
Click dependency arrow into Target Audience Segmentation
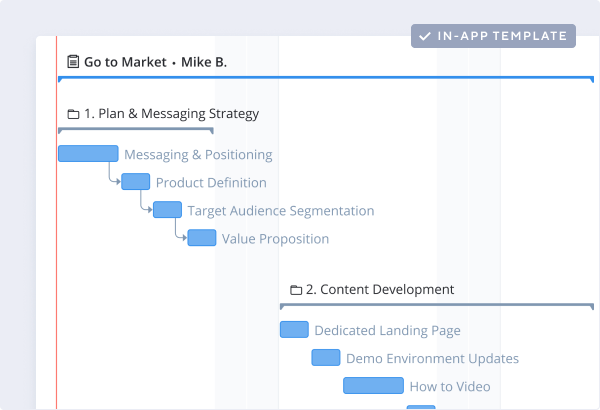146,200
